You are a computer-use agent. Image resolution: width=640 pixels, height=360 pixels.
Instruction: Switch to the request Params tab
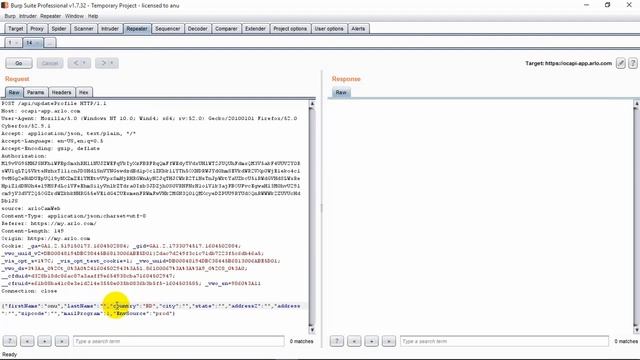tap(36, 92)
